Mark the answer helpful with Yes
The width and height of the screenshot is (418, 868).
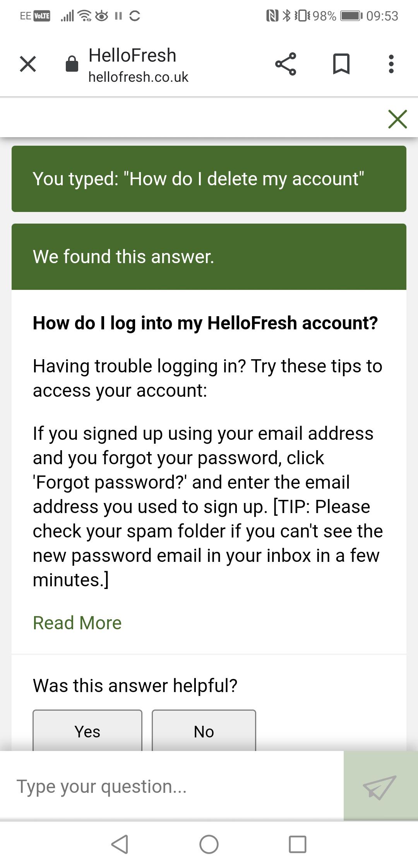point(87,731)
